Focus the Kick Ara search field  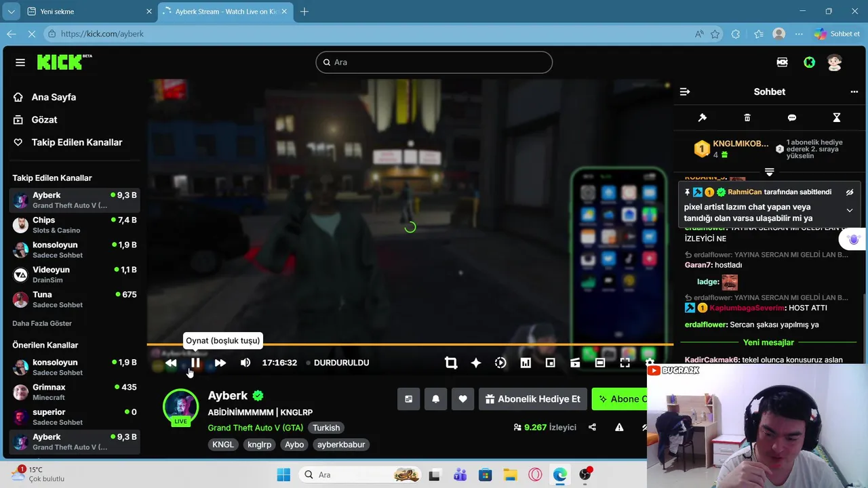[434, 62]
